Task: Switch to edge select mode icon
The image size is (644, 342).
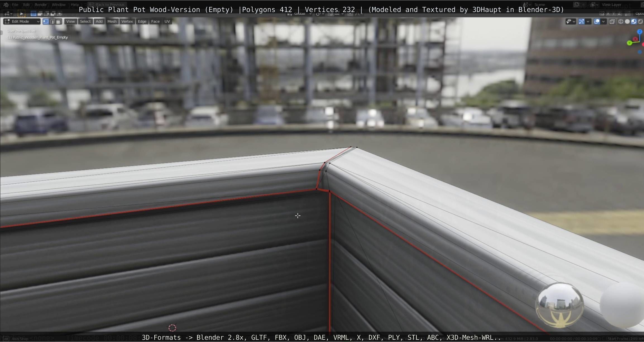Action: pyautogui.click(x=52, y=21)
